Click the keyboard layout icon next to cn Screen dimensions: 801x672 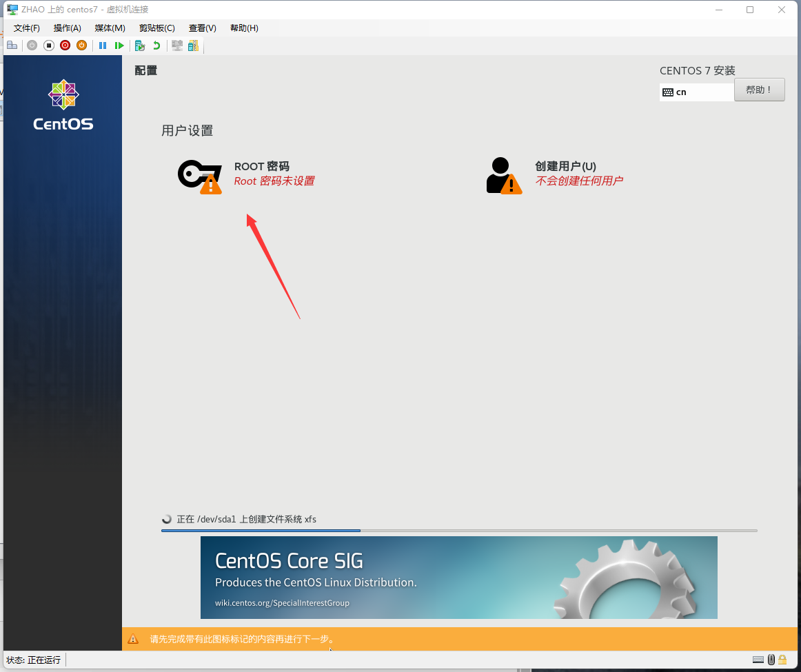tap(668, 92)
